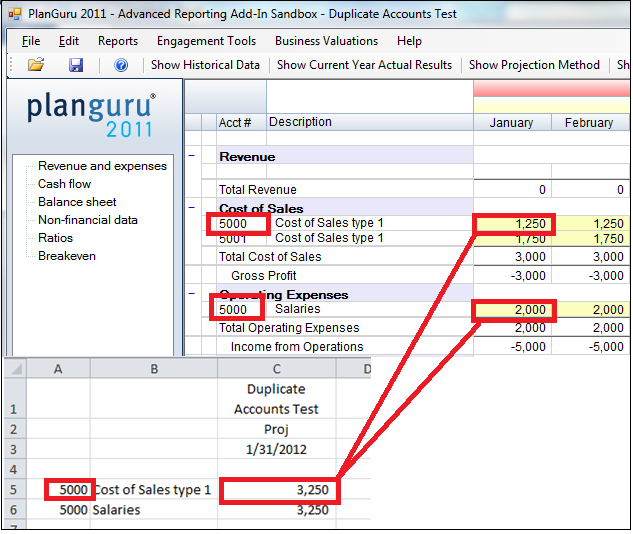The width and height of the screenshot is (633, 534).
Task: Collapse the Operating Expenses section
Action: (192, 293)
